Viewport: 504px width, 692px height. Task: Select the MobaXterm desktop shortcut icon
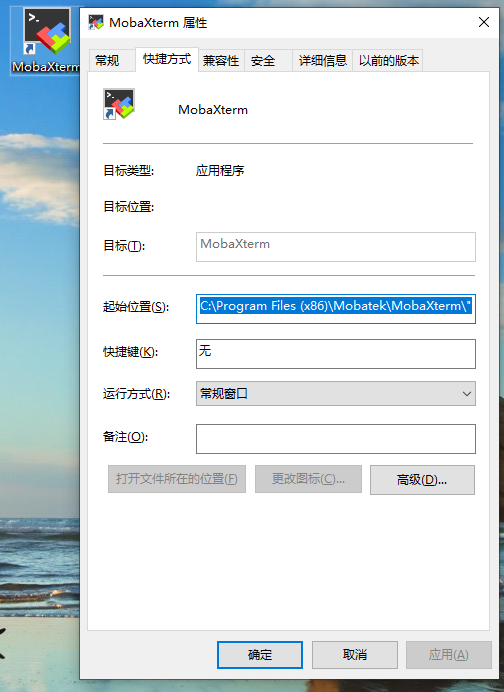(46, 41)
